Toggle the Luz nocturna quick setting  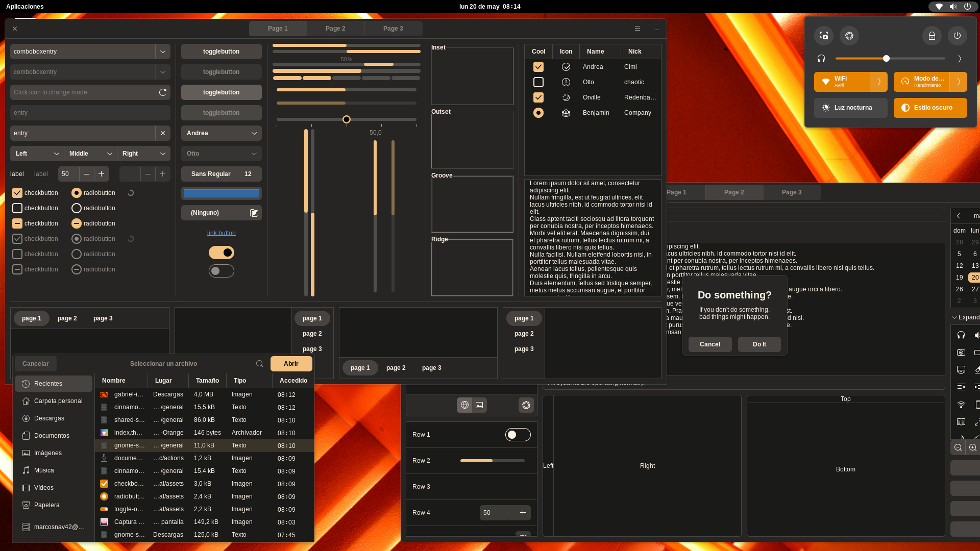point(851,108)
